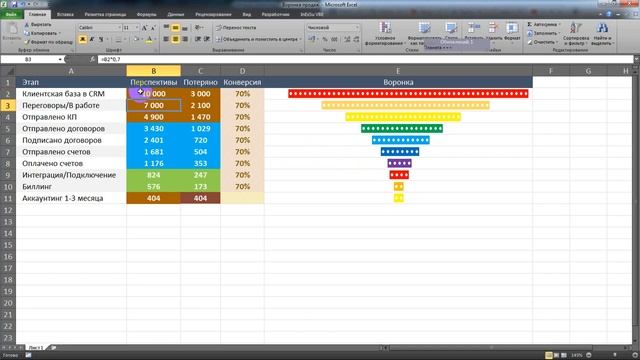Increase cell indent

pyautogui.click(x=207, y=39)
